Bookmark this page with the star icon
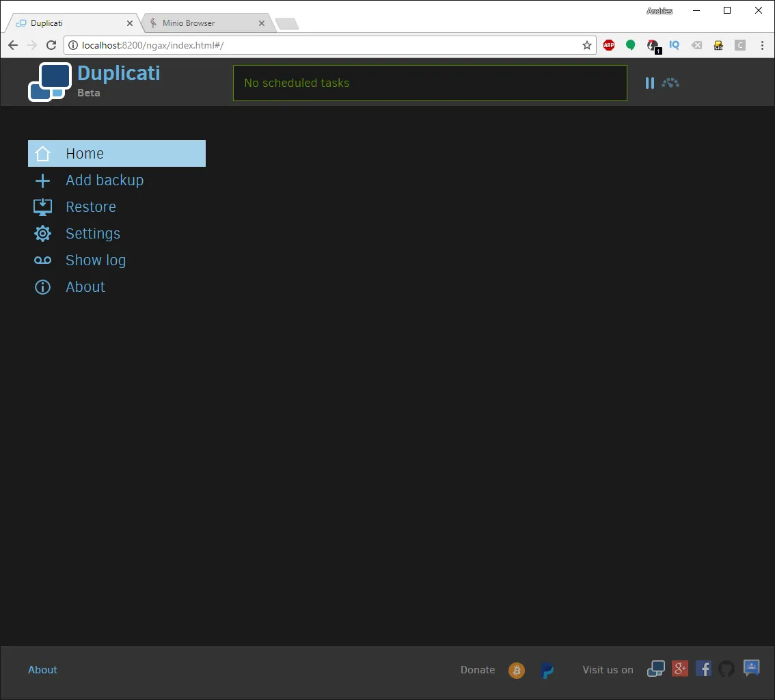Image resolution: width=775 pixels, height=700 pixels. [x=586, y=46]
